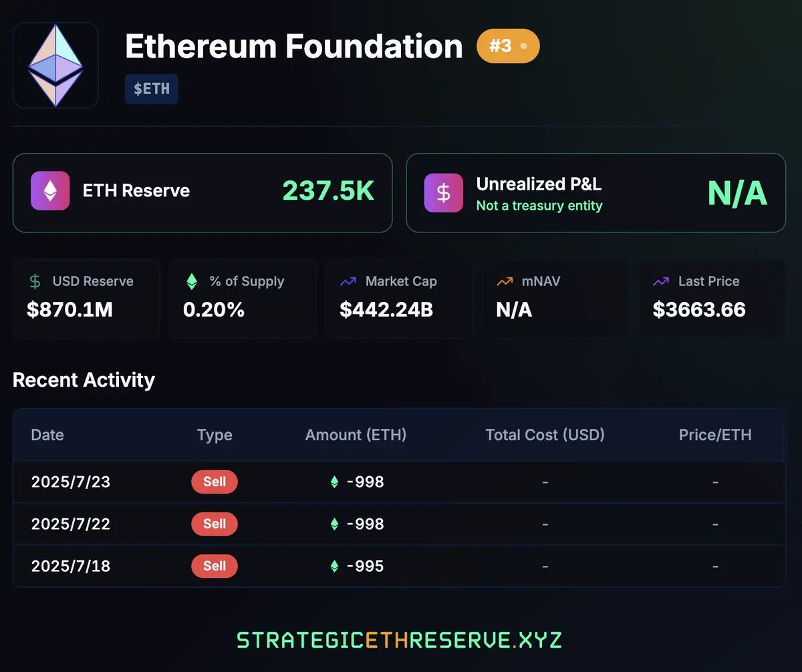Viewport: 802px width, 672px height.
Task: Click the 237.5K ETH Reserve value
Action: click(x=328, y=191)
